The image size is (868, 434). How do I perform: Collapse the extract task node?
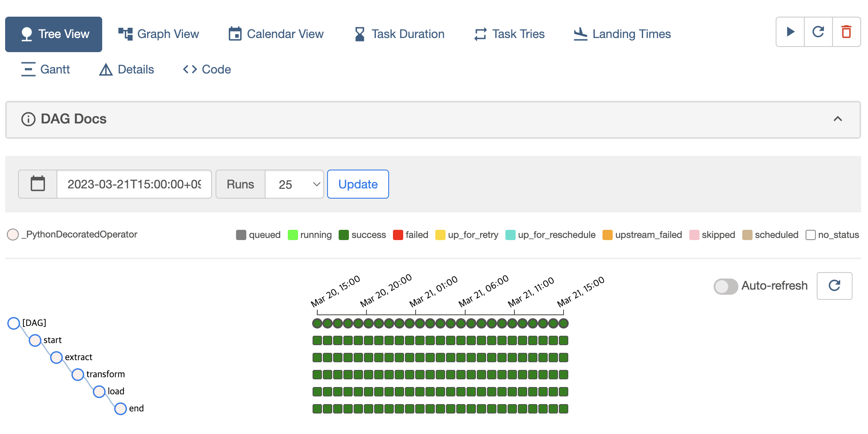[56, 358]
